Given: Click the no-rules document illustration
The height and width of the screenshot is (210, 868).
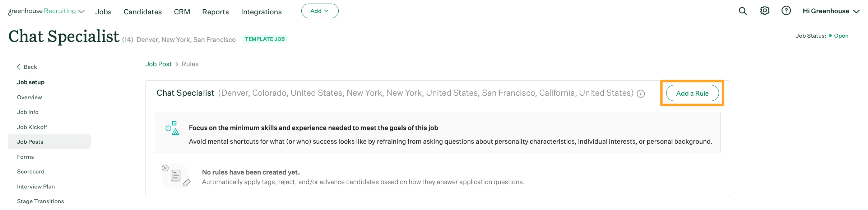Looking at the screenshot, I should pos(176,176).
